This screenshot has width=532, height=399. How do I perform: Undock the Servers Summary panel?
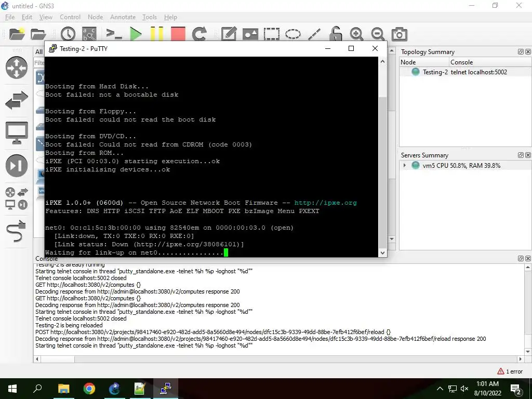click(521, 155)
